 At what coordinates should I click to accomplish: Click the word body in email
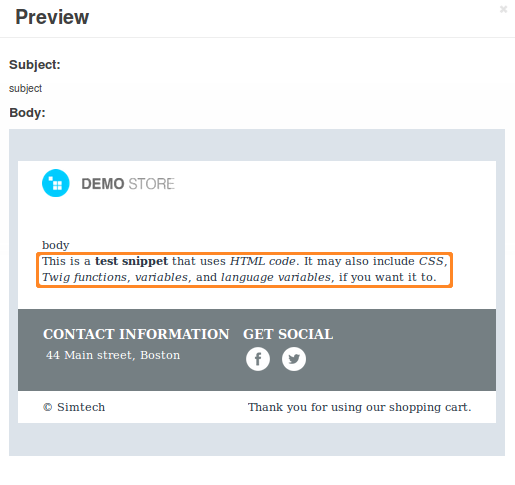(56, 245)
